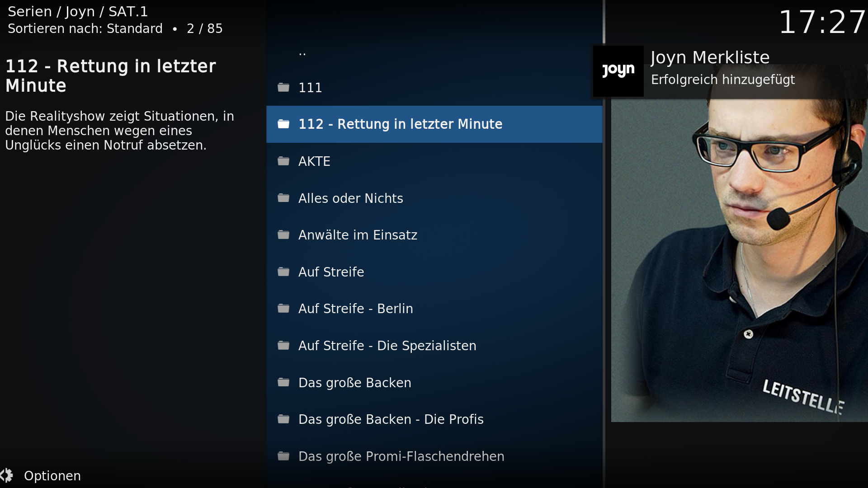Open the AKTE series
This screenshot has height=488, width=868.
click(x=434, y=161)
